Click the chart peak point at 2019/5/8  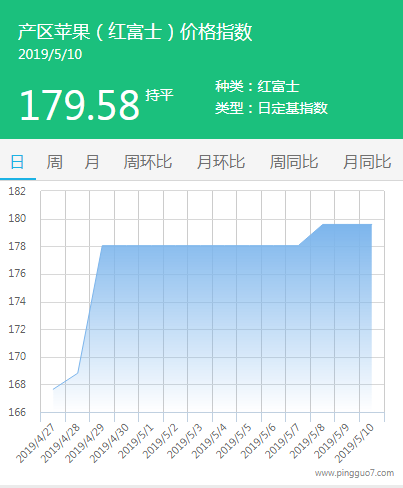click(323, 224)
